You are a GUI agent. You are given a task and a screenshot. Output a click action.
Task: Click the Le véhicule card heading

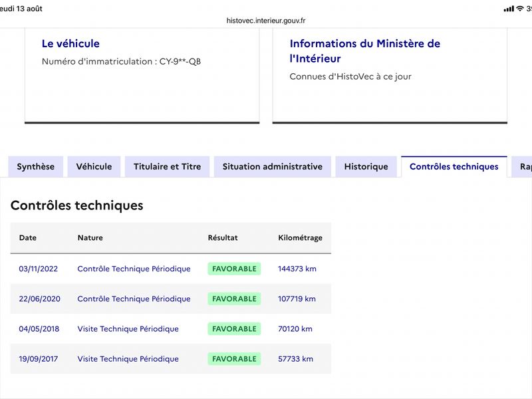pyautogui.click(x=70, y=43)
